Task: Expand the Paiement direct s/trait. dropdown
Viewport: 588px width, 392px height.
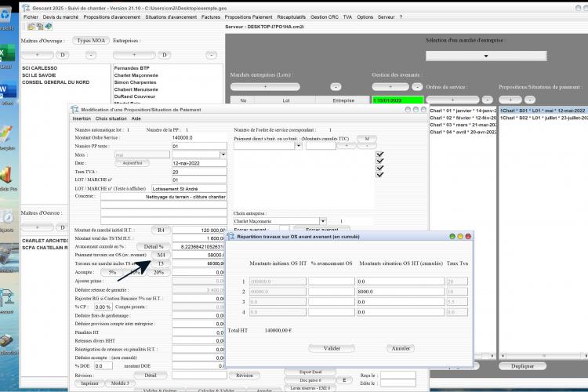Action: pos(299,146)
